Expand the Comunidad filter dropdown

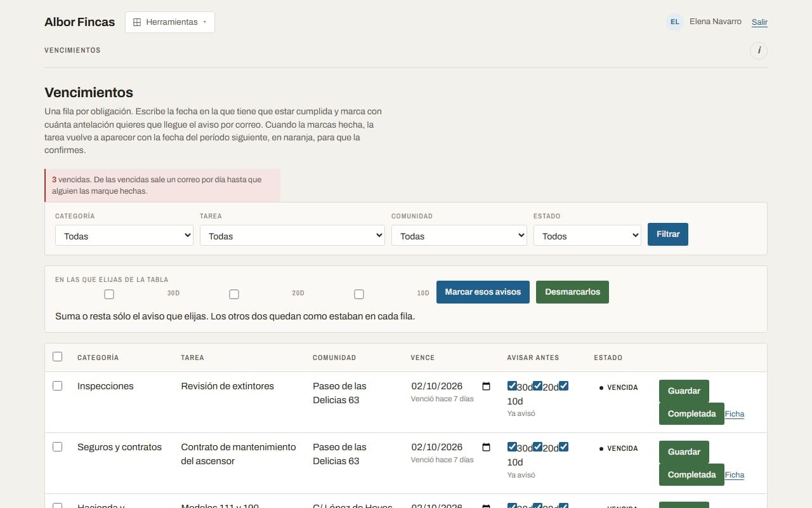[x=459, y=236]
